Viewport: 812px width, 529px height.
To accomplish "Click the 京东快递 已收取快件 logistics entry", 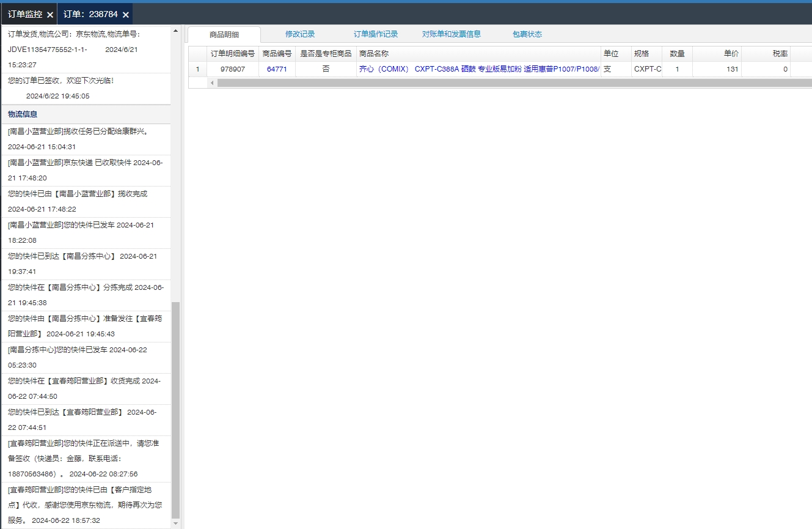I will click(86, 171).
